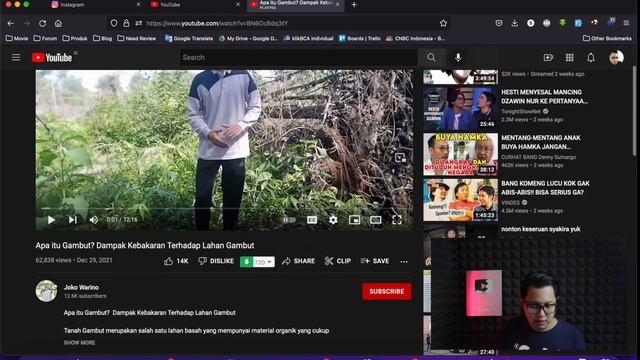Mute the video volume
The height and width of the screenshot is (360, 640).
tap(93, 220)
